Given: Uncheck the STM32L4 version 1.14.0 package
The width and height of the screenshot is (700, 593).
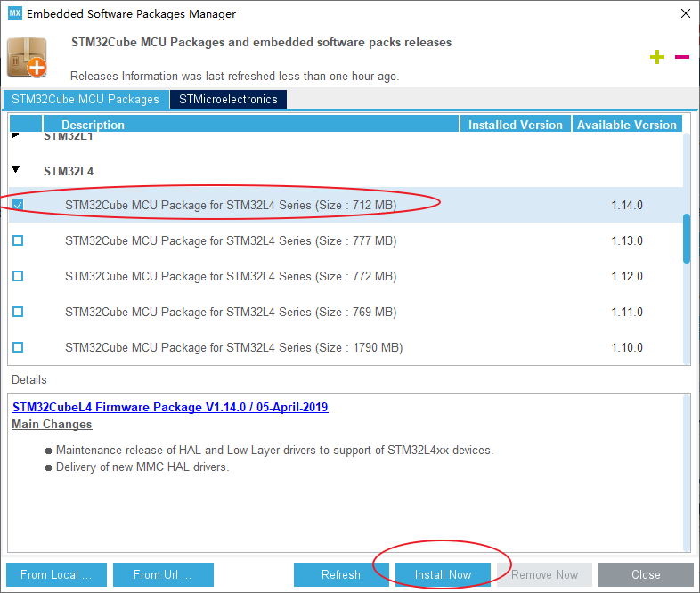Looking at the screenshot, I should coord(18,205).
